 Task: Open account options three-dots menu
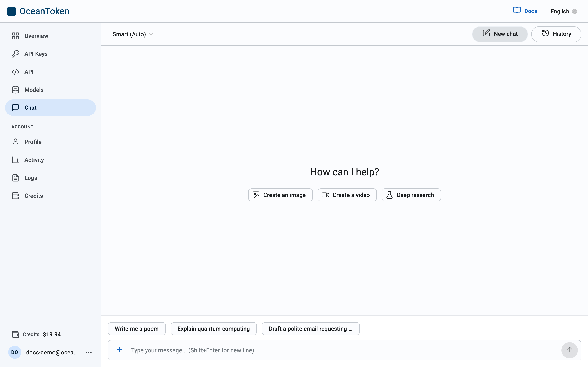(89, 352)
